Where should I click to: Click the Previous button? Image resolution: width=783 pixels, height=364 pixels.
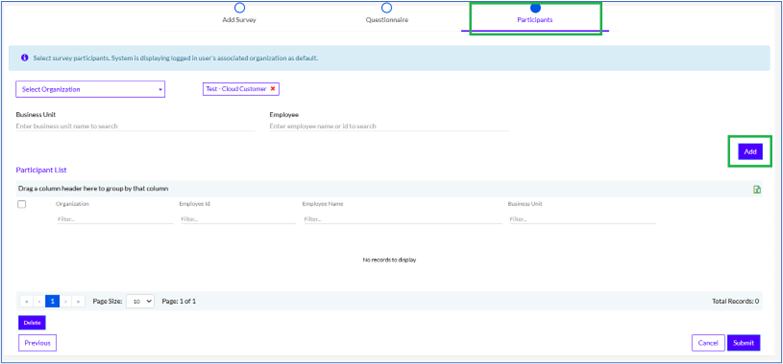37,343
